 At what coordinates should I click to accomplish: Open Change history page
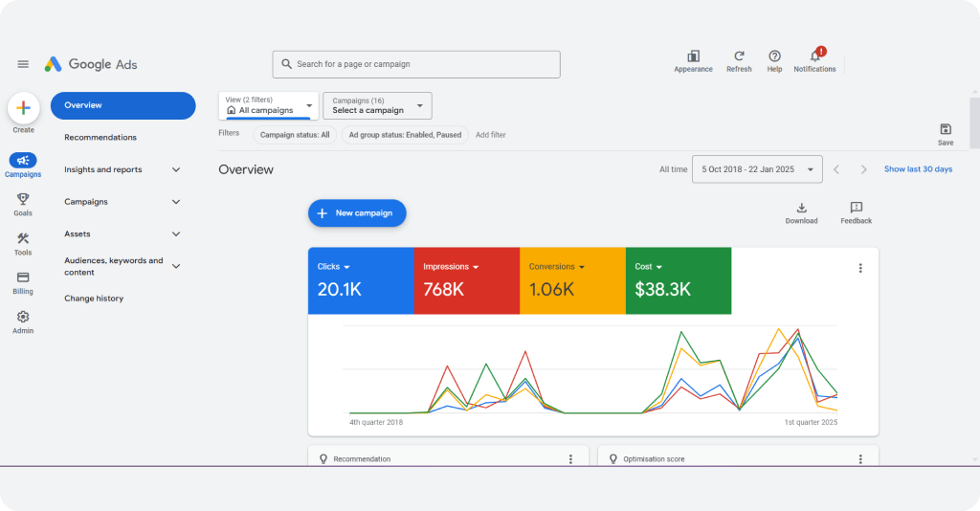[x=94, y=299]
